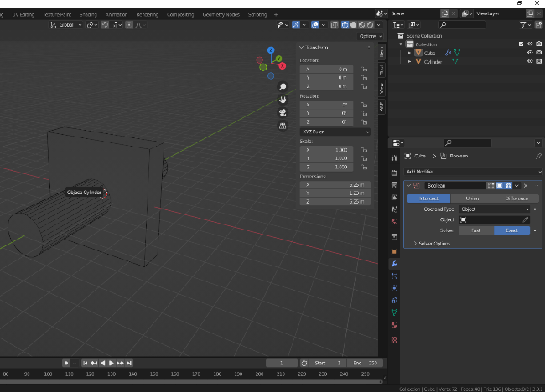
Task: Toggle Boolean modifier show in render
Action: [508, 186]
